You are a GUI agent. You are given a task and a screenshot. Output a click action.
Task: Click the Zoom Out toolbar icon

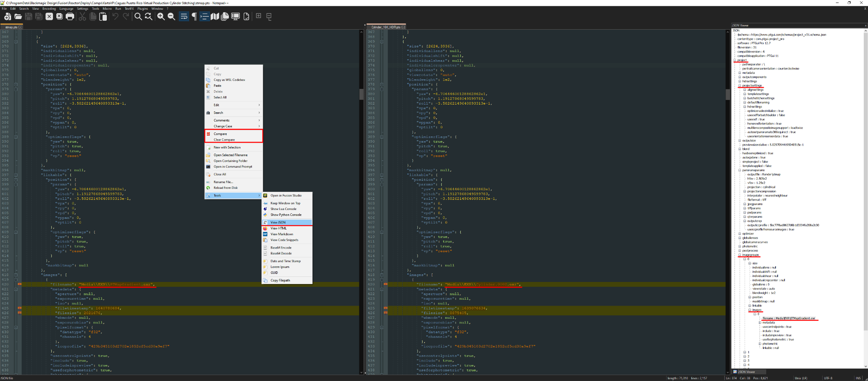[171, 17]
